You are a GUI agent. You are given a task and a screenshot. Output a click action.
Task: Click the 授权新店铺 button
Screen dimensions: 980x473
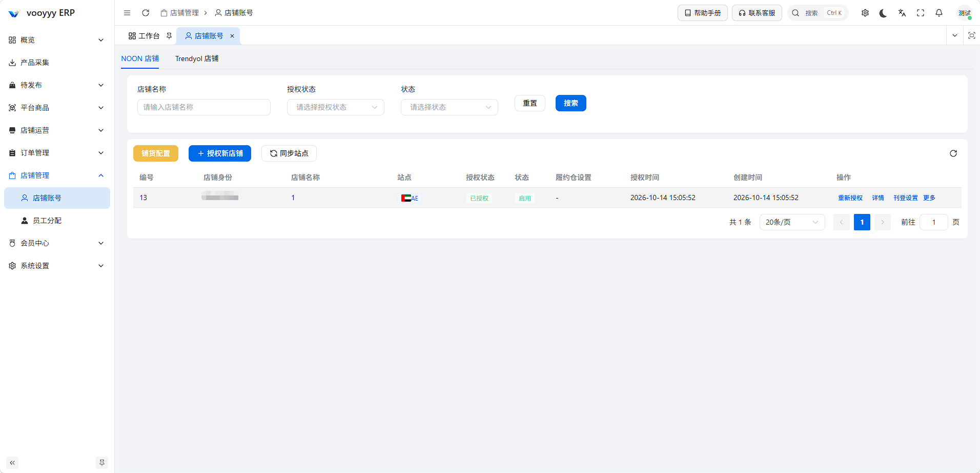pyautogui.click(x=220, y=153)
